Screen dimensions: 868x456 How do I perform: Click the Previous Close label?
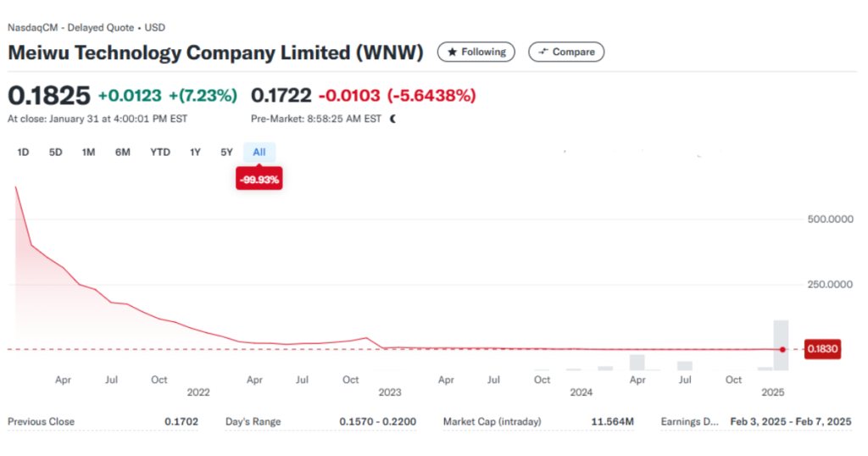pyautogui.click(x=41, y=422)
